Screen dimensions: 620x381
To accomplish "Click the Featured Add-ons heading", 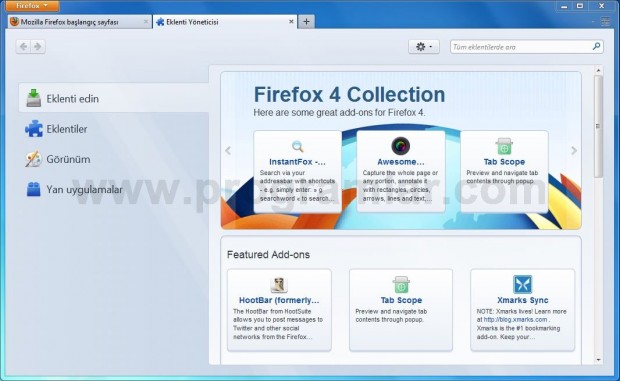I will (268, 255).
